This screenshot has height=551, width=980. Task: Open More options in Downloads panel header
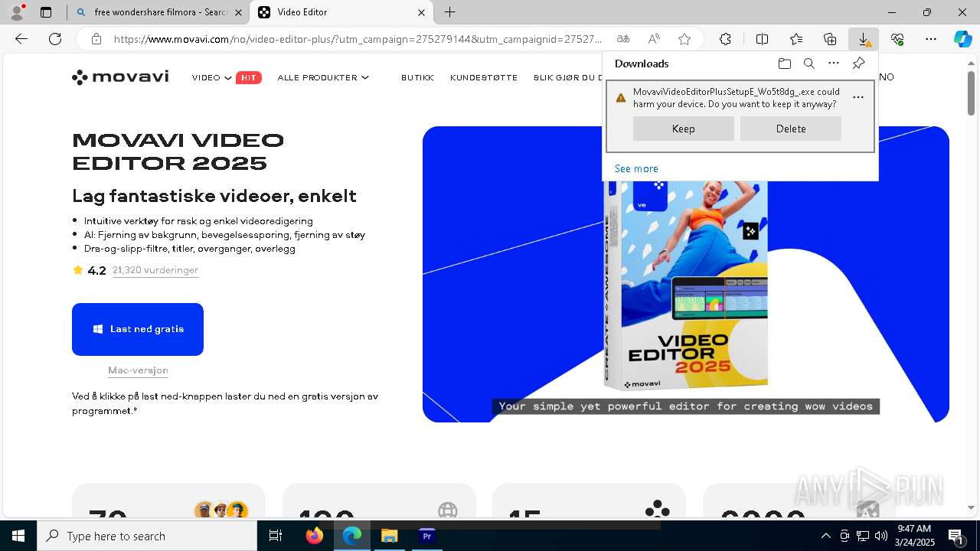point(834,64)
